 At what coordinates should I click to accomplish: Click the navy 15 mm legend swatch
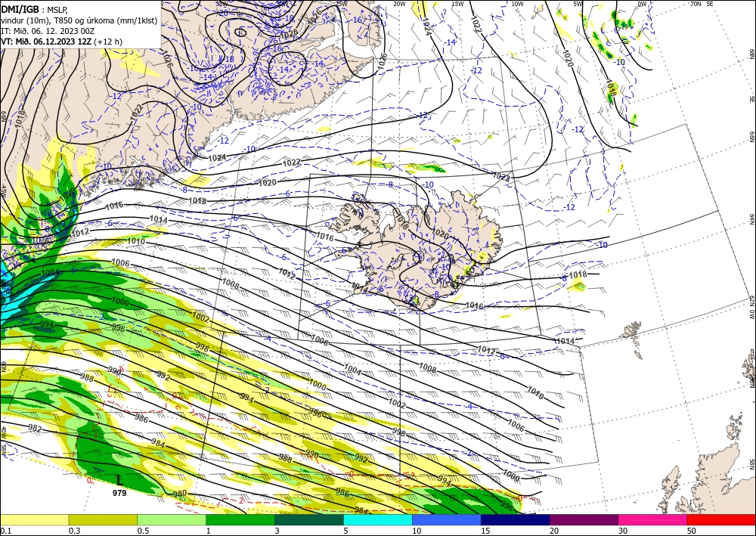516,519
